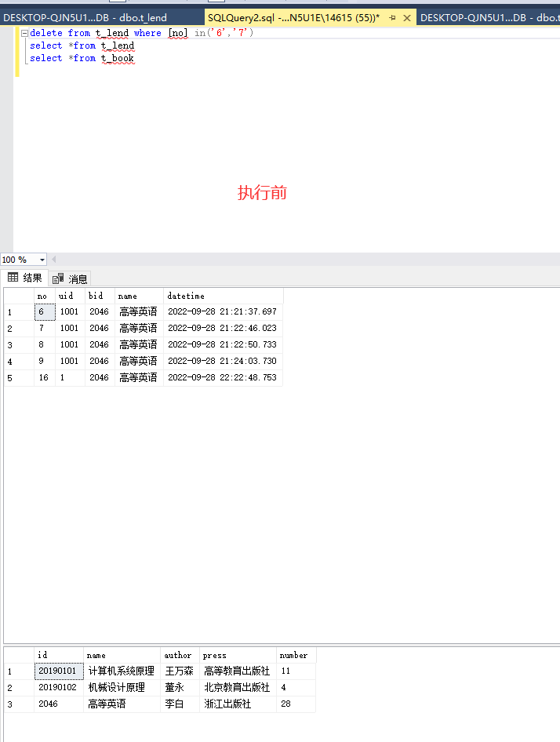Click number cell 28
The height and width of the screenshot is (742, 560).
296,704
